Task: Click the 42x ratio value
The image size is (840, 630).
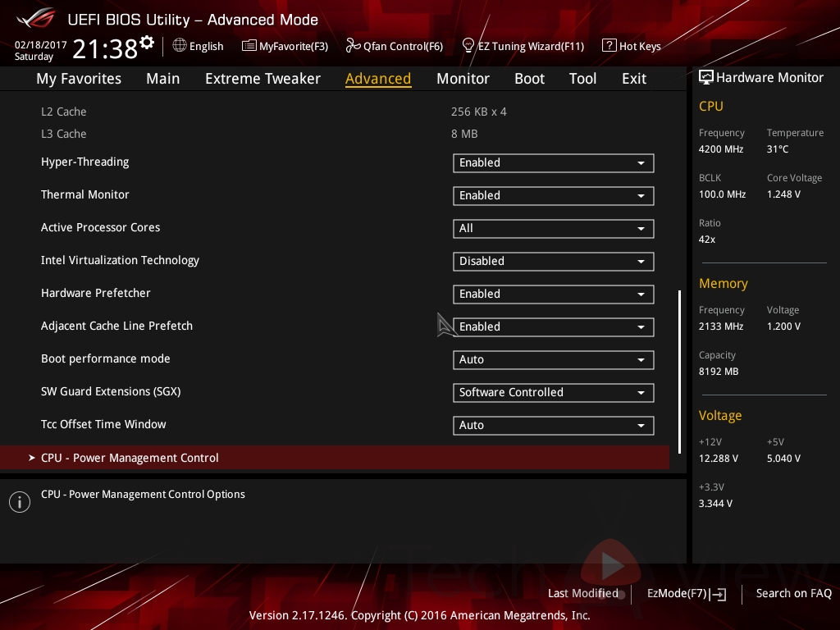Action: click(706, 240)
